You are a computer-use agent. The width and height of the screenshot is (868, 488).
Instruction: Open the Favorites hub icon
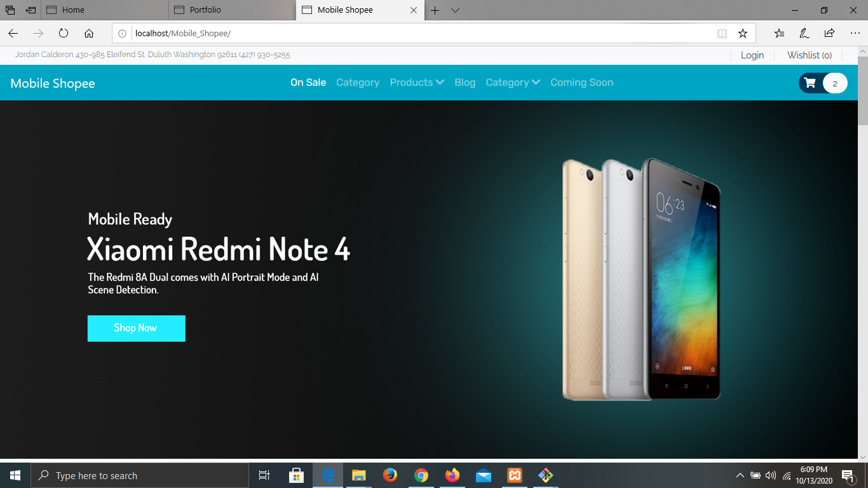click(x=780, y=33)
